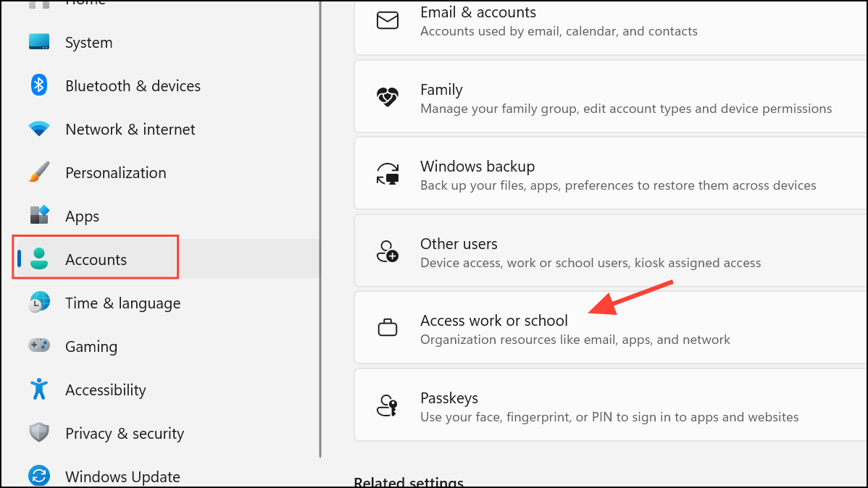This screenshot has height=488, width=868.
Task: Open Access work or school
Action: [610, 327]
